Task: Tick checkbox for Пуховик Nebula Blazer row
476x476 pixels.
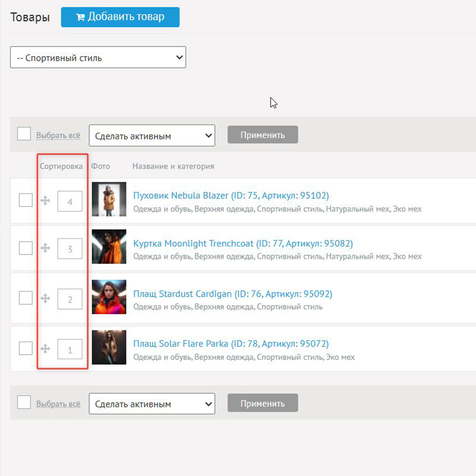Action: 26,200
